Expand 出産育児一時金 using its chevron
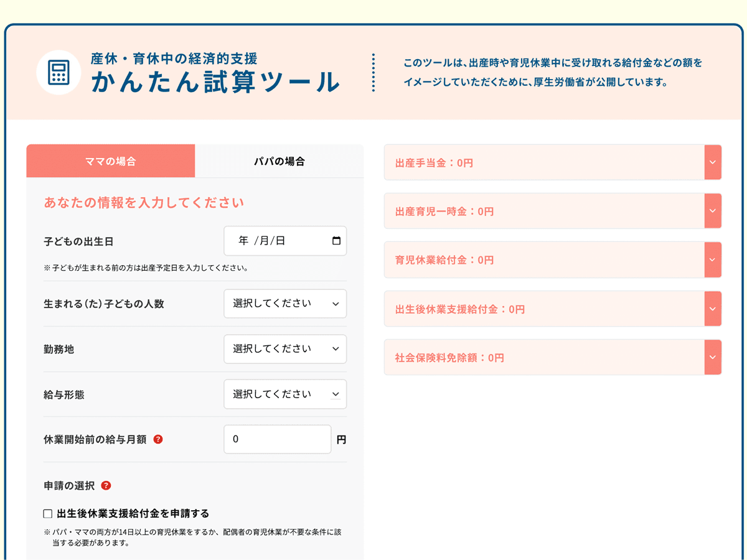747x560 pixels. pyautogui.click(x=713, y=211)
